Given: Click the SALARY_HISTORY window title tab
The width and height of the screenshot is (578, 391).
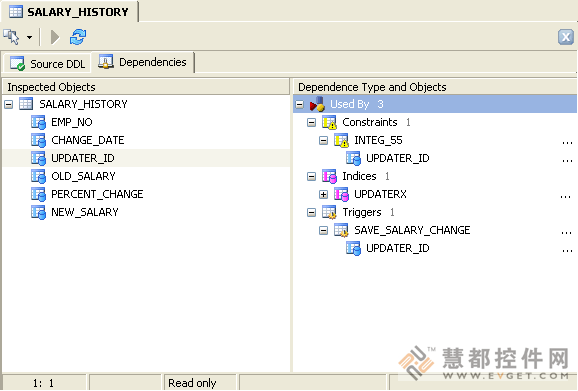Looking at the screenshot, I should click(x=69, y=12).
